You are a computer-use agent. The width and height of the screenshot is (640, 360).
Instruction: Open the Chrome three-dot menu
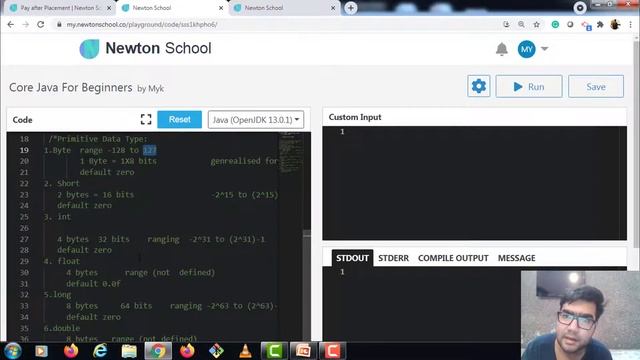631,24
